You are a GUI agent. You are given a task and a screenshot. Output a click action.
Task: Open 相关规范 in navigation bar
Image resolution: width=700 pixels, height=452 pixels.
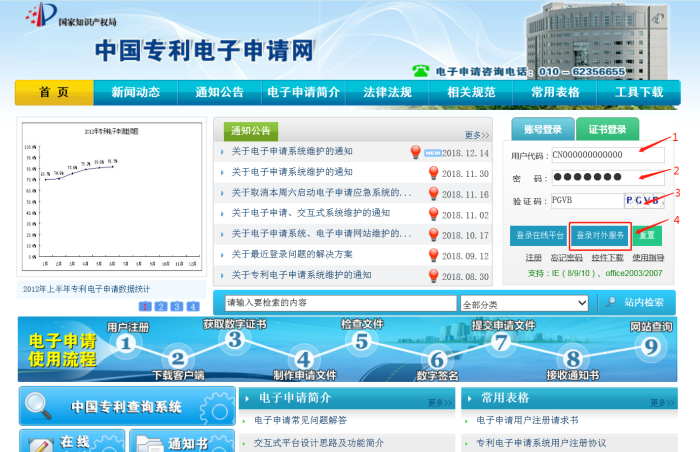(471, 92)
